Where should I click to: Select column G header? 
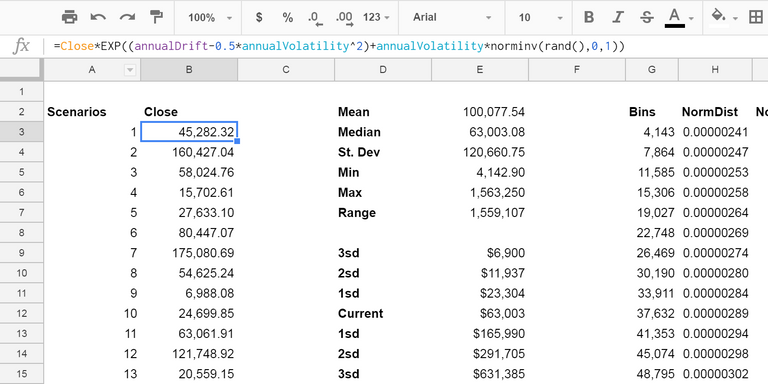[x=652, y=70]
